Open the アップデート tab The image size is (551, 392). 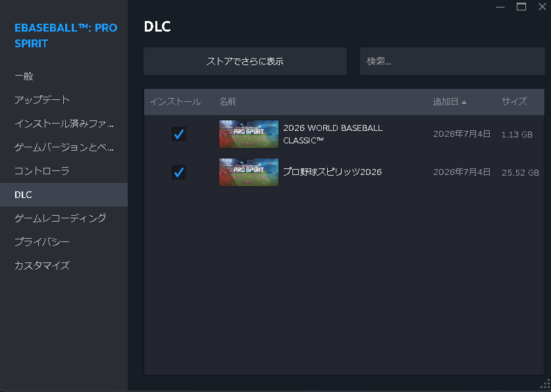64,100
